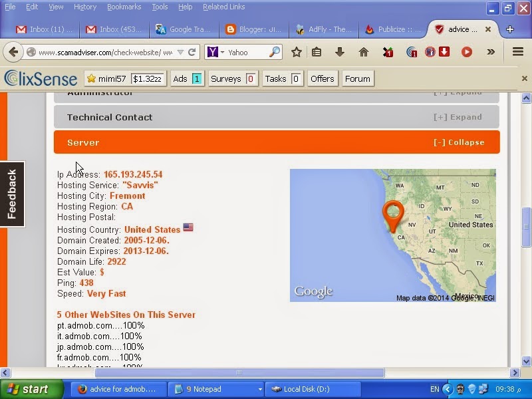Click the Yahoo search engine icon
This screenshot has width=532, height=399.
point(213,52)
